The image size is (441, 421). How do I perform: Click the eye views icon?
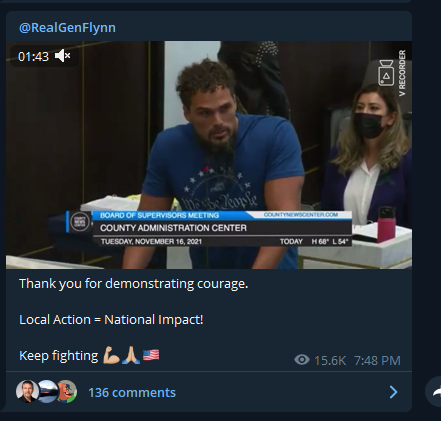pos(302,360)
